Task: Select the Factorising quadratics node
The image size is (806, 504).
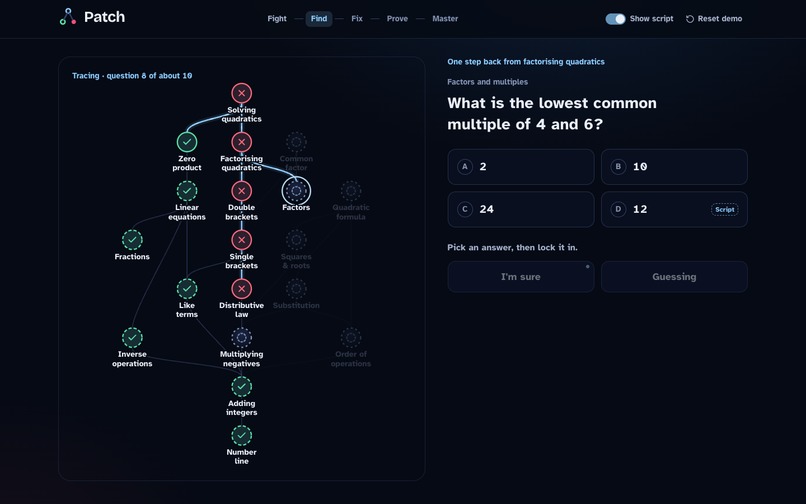Action: pos(242,142)
